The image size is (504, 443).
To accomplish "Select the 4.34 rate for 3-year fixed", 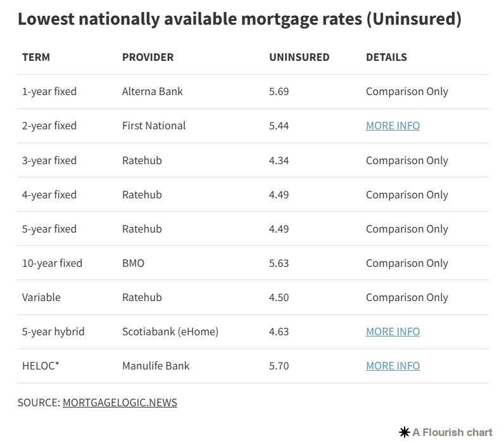I will pyautogui.click(x=279, y=160).
